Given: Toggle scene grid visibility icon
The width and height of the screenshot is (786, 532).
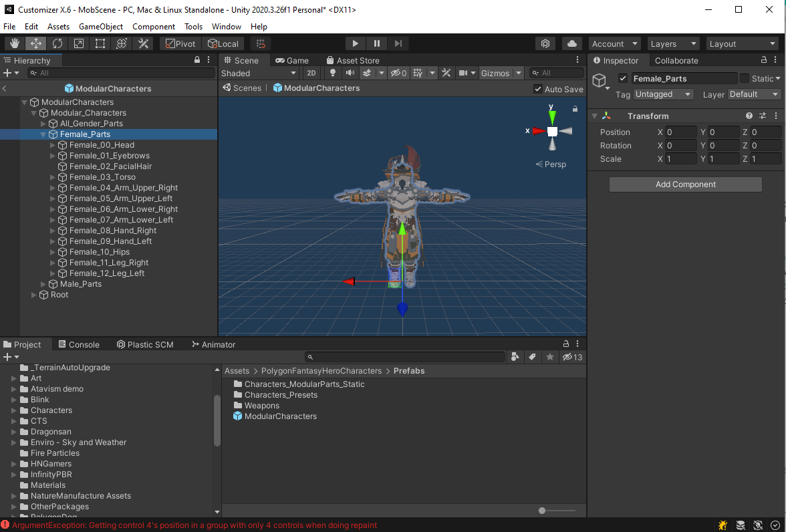Looking at the screenshot, I should (418, 74).
